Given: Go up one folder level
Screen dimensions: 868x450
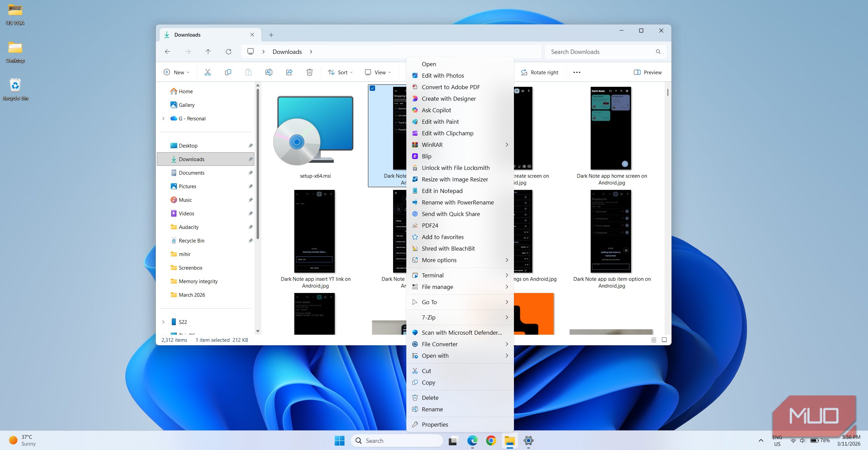Looking at the screenshot, I should pyautogui.click(x=208, y=52).
